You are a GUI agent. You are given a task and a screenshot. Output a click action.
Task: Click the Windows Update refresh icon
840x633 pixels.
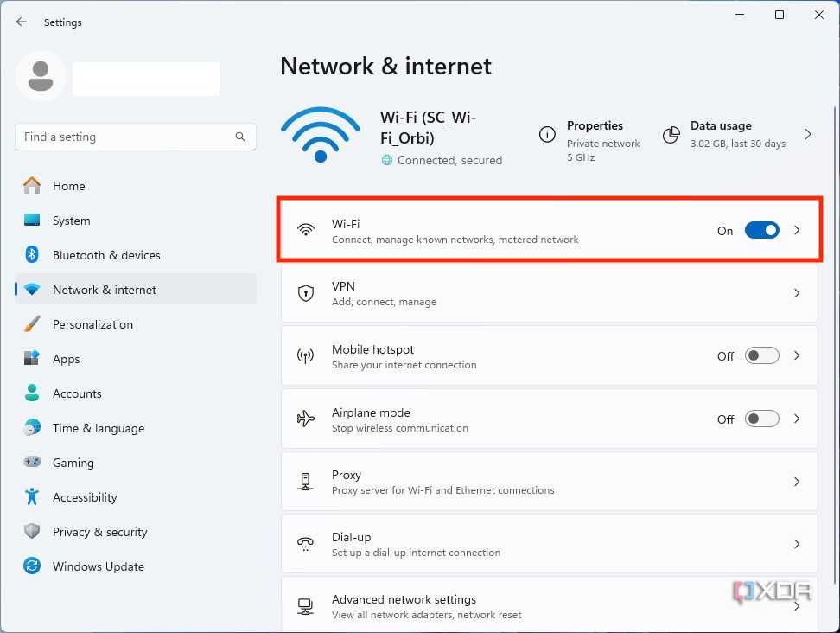tap(32, 566)
